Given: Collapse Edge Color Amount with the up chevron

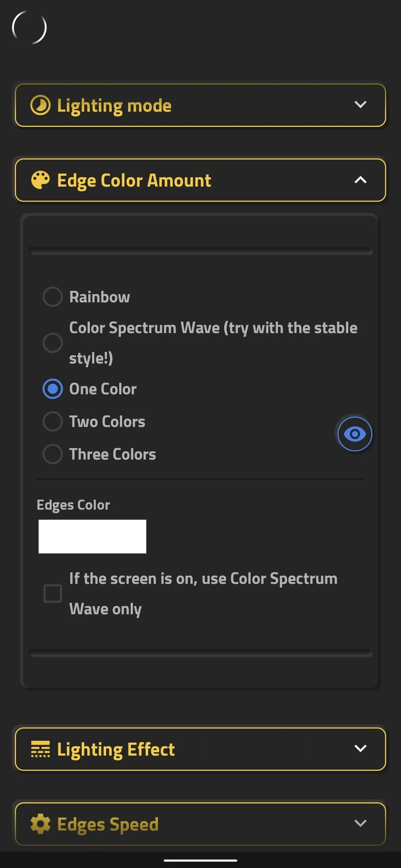Looking at the screenshot, I should [x=361, y=180].
